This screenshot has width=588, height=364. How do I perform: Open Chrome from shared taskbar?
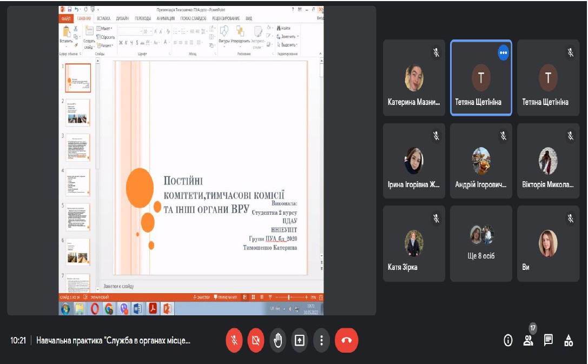[109, 309]
